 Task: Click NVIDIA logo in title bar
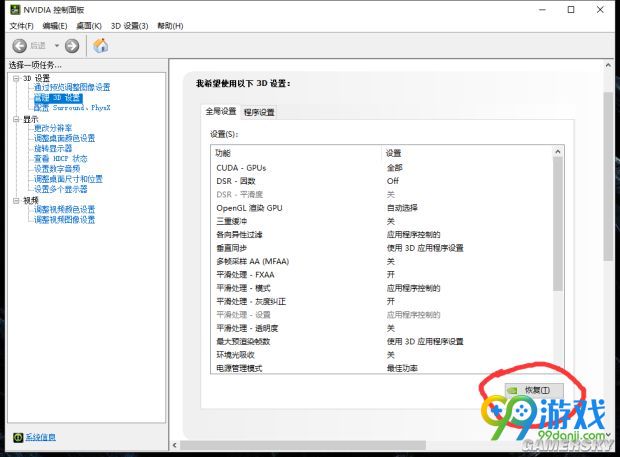coord(15,10)
